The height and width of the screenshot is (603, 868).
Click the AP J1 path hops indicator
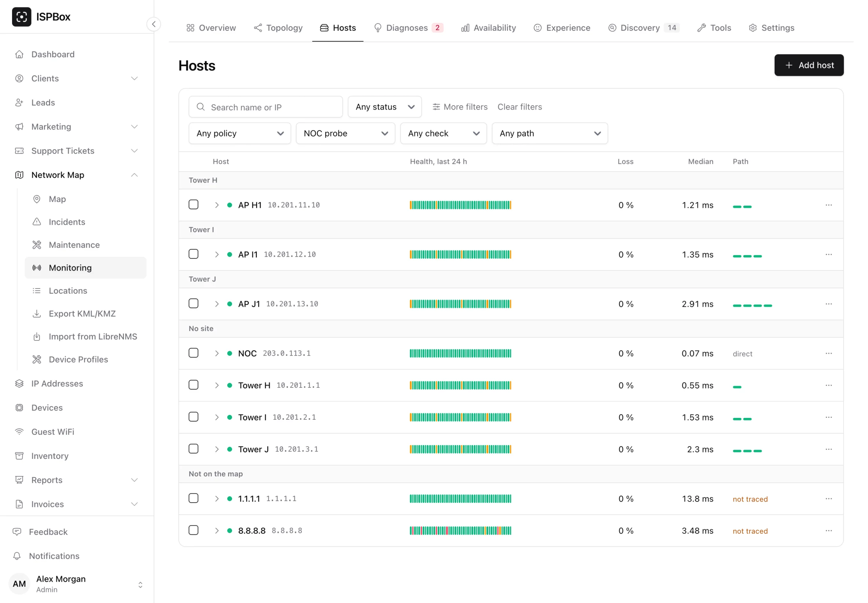[752, 306]
